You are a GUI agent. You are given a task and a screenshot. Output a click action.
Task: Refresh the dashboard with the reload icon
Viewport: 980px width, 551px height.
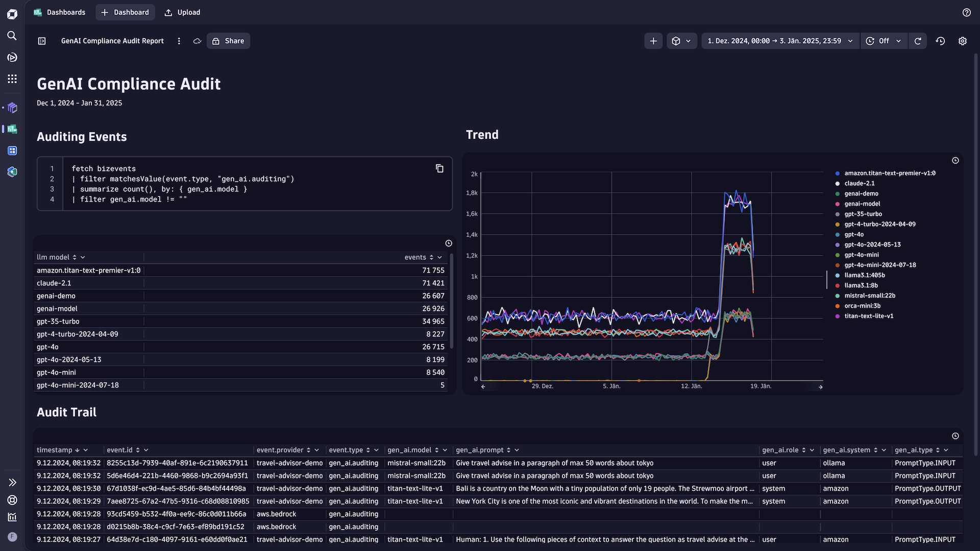click(918, 41)
